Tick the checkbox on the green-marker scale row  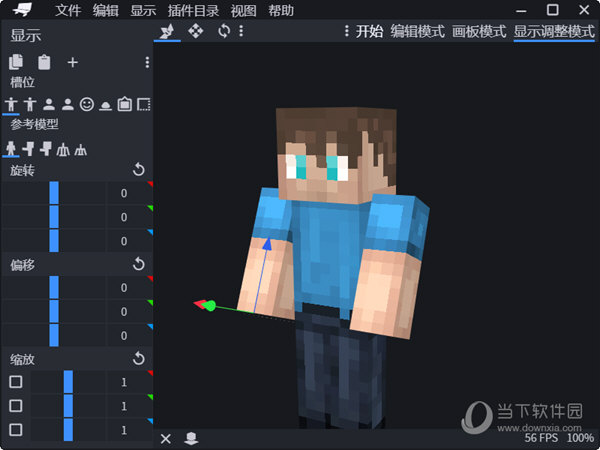pos(16,406)
